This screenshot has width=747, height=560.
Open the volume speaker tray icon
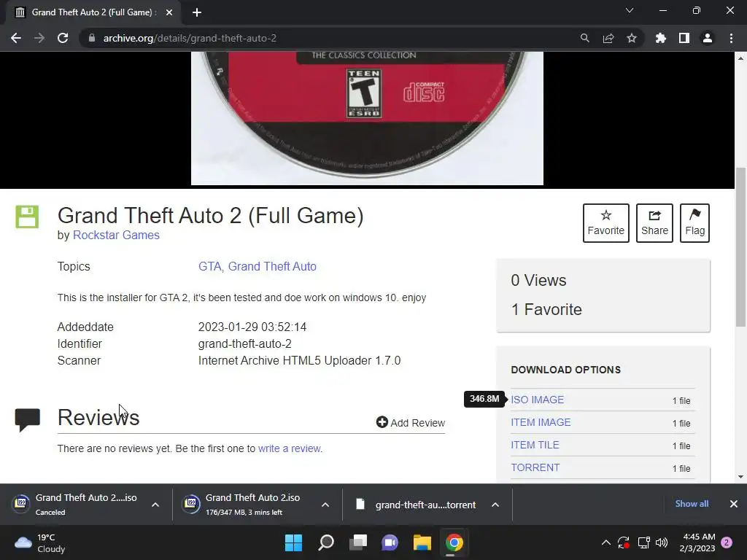tap(661, 542)
